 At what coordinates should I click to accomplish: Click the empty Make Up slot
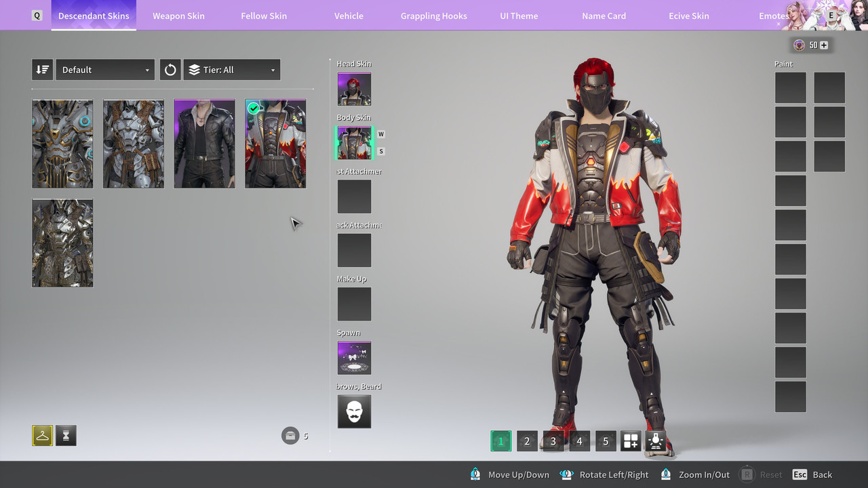coord(354,304)
